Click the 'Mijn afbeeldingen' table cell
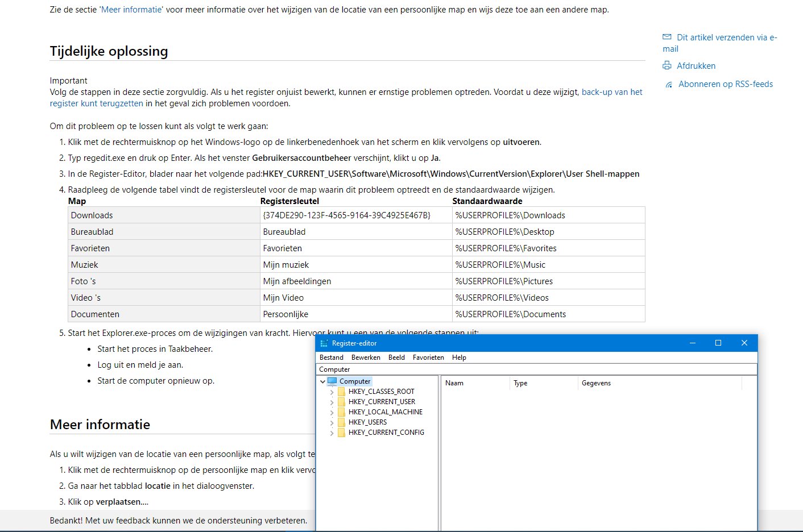 click(356, 281)
